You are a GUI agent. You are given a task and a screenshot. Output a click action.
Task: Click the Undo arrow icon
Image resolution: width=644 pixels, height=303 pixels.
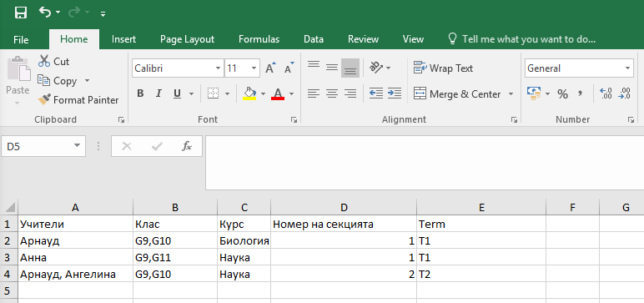click(x=45, y=13)
